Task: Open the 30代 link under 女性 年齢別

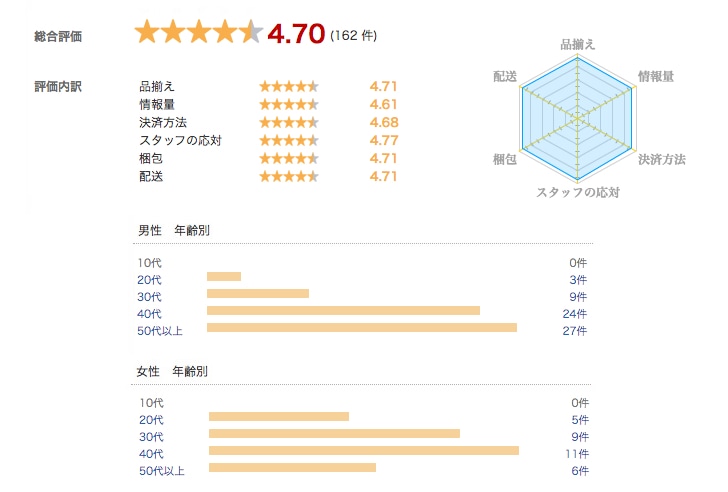Action: point(150,436)
